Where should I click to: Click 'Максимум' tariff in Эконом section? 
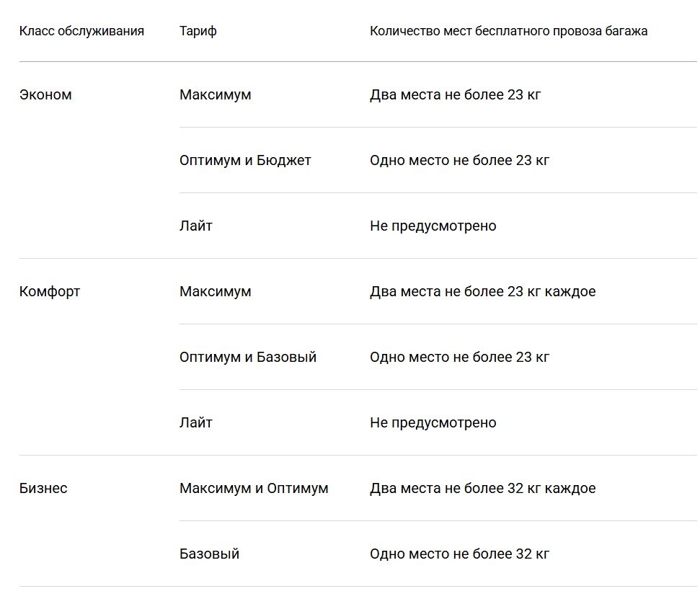[215, 94]
